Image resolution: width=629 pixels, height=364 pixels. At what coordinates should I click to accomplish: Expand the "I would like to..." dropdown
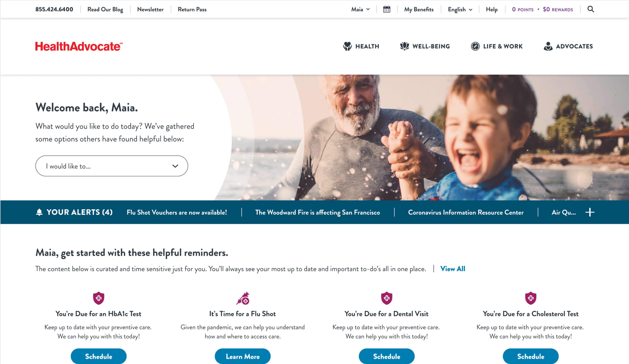(112, 166)
